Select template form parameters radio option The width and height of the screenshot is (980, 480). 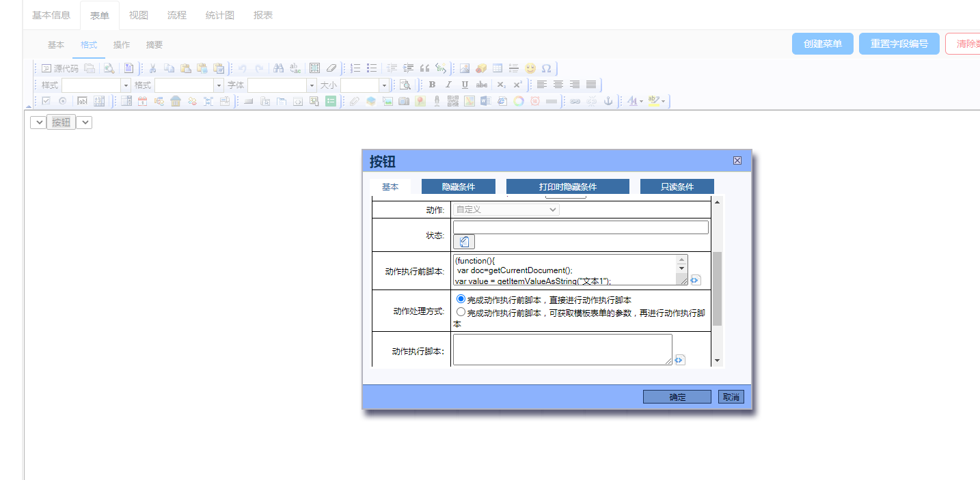click(461, 312)
